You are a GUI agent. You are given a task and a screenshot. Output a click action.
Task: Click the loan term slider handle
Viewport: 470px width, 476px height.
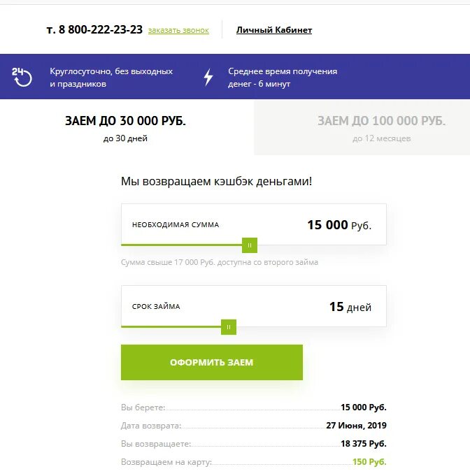coord(229,327)
